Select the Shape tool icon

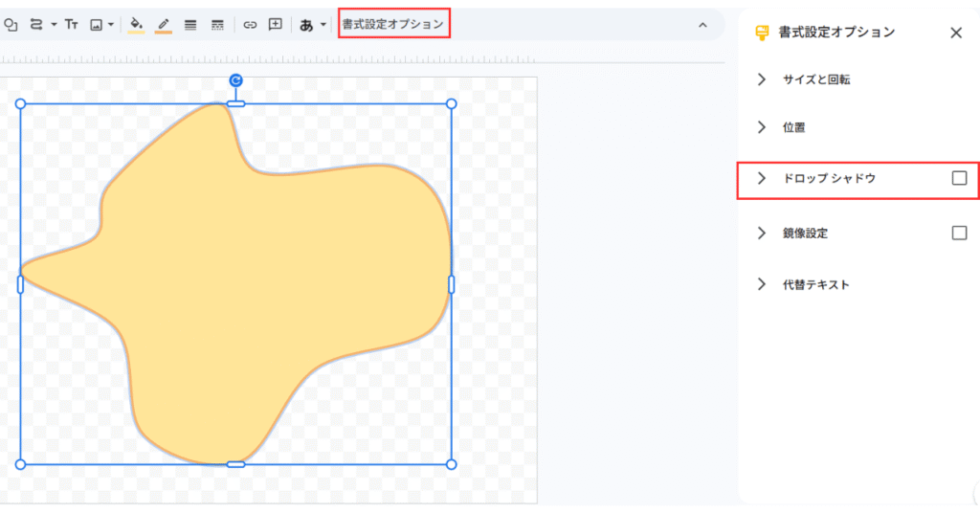[x=11, y=25]
